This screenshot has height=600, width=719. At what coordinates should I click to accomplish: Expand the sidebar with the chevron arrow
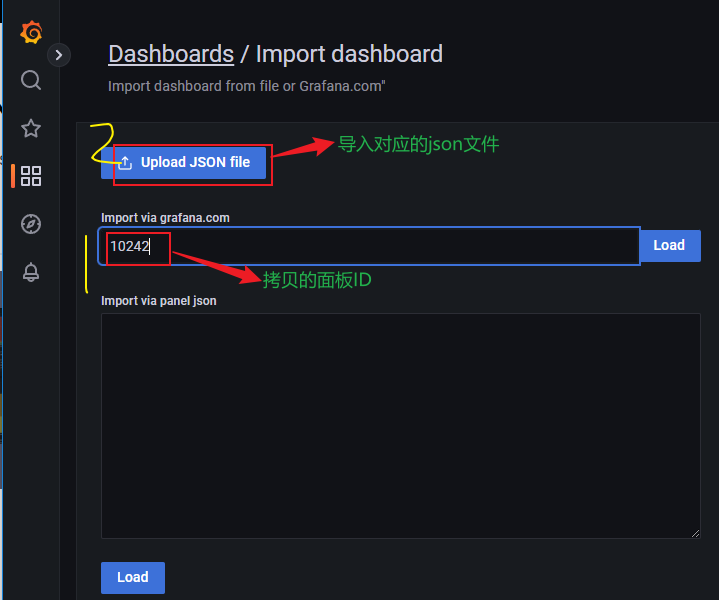click(59, 55)
